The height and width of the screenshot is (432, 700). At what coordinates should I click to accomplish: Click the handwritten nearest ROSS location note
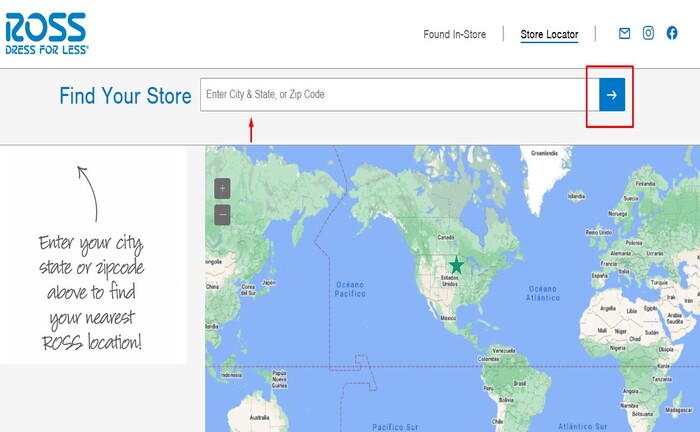tap(91, 292)
